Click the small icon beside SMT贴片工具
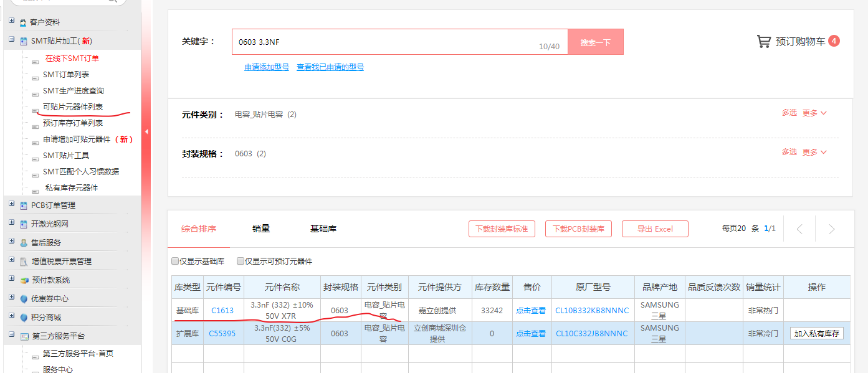This screenshot has height=373, width=868. (36, 158)
